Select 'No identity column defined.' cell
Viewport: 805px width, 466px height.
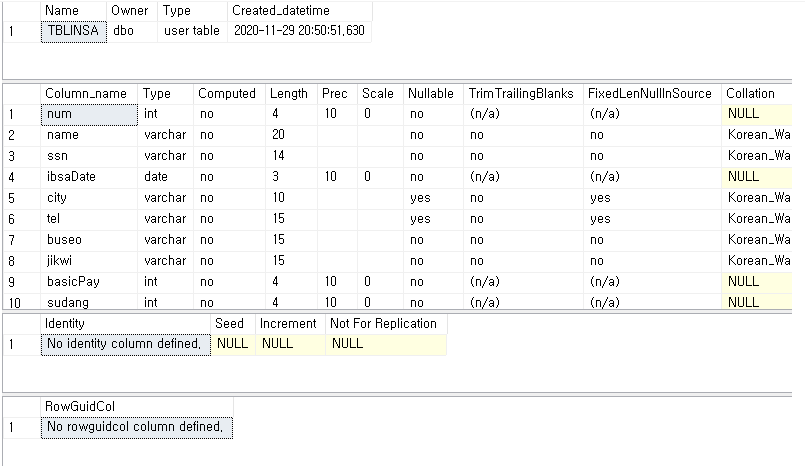[x=126, y=344]
